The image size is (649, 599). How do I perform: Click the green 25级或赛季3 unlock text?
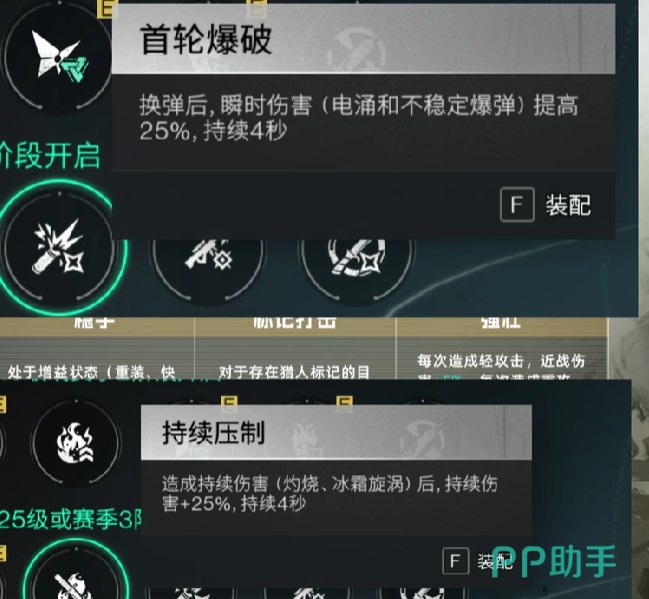point(70,520)
